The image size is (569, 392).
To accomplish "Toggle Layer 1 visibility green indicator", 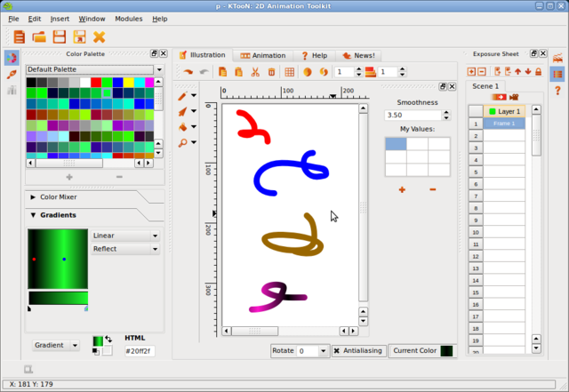I will (x=493, y=111).
